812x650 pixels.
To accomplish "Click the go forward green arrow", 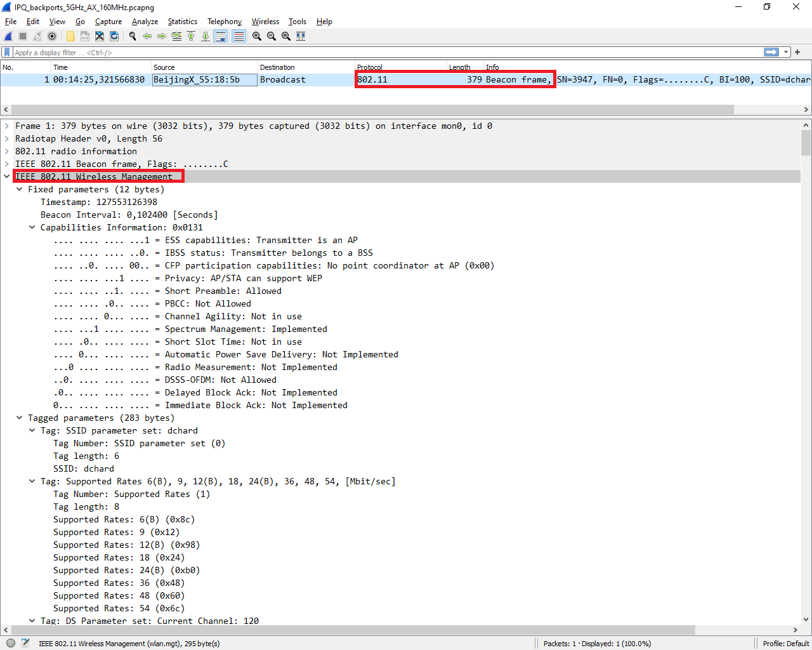I will point(162,36).
